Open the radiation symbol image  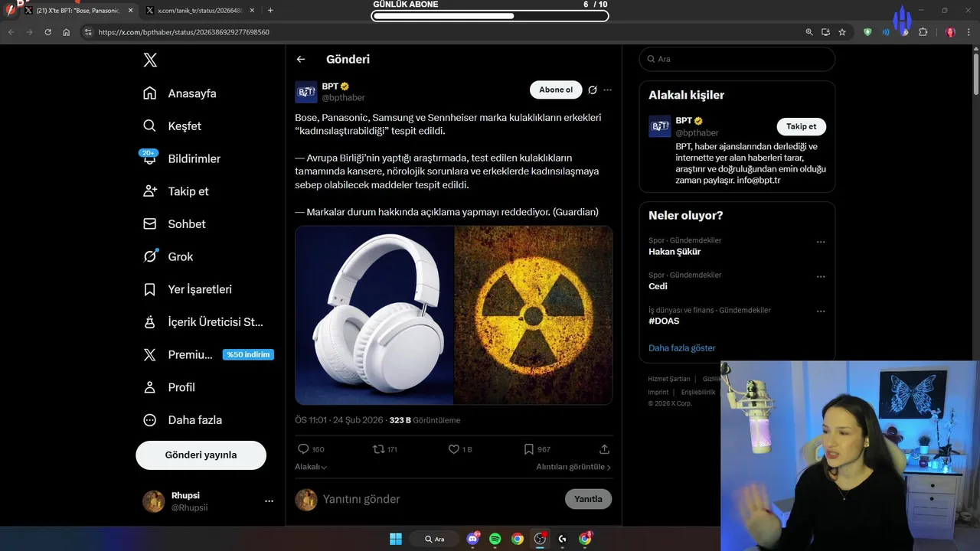tap(534, 315)
